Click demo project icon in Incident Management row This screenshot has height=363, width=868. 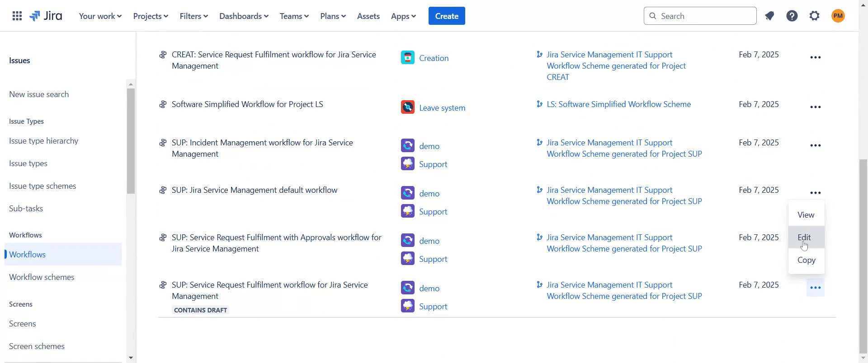coord(408,146)
